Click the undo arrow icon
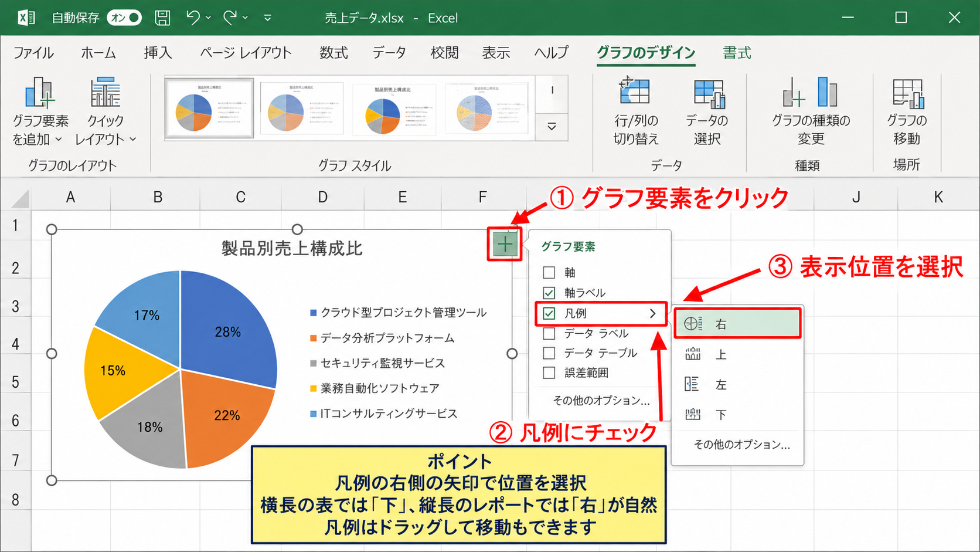 (193, 18)
